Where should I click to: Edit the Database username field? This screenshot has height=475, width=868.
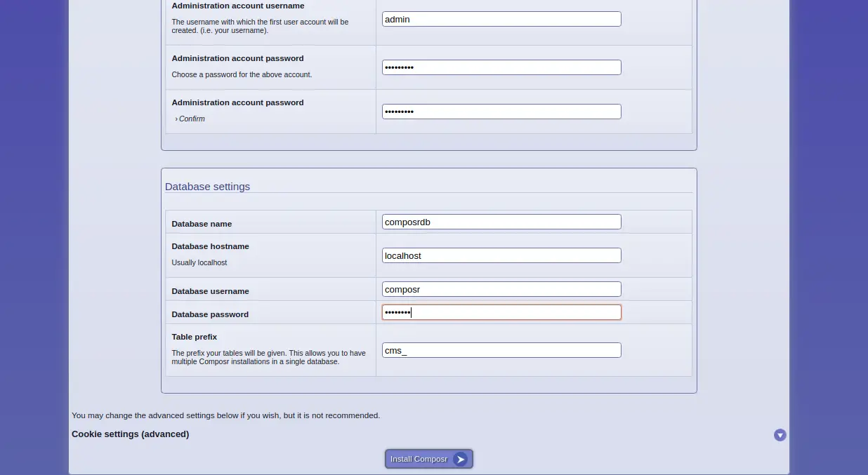(501, 289)
